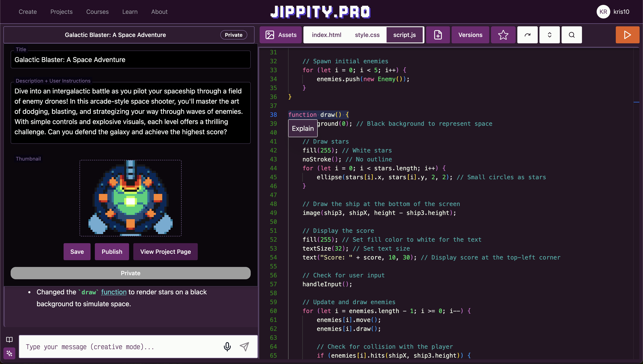Screen dimensions: 643x364
Task: Click the spaceship thumbnail image
Action: click(x=130, y=198)
